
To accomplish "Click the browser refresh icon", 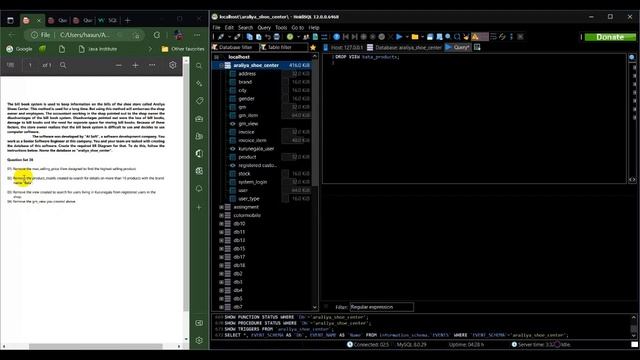I will pos(157,35).
